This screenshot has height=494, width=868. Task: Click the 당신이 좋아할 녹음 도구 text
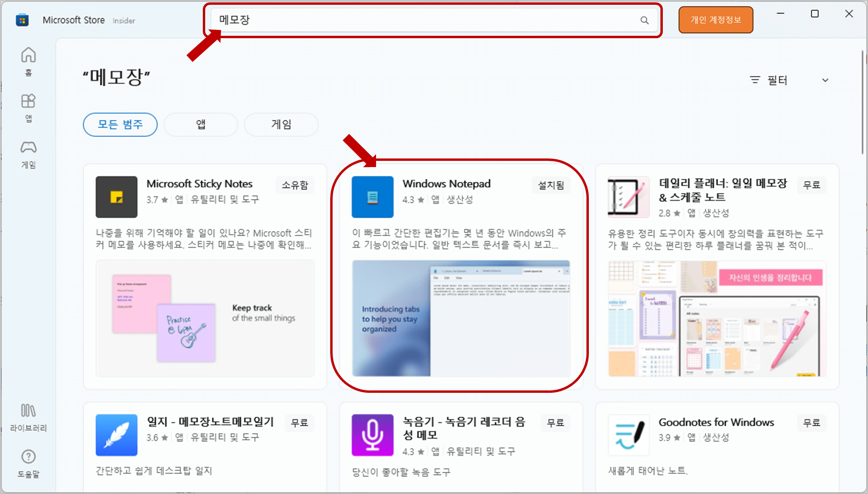click(x=401, y=472)
